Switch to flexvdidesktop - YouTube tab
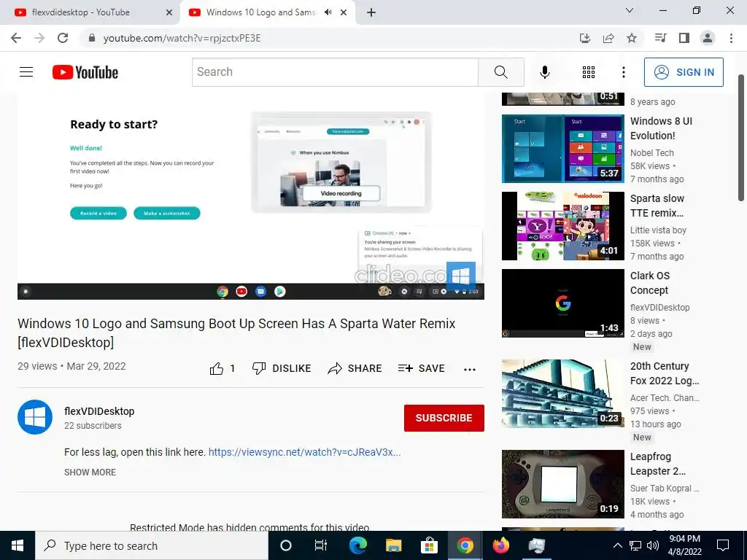Screen dimensions: 747x560 [x=91, y=12]
